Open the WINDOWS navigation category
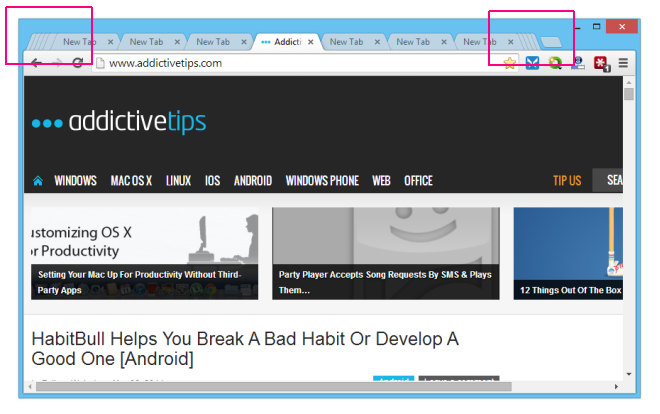Image resolution: width=660 pixels, height=414 pixels. coord(75,181)
